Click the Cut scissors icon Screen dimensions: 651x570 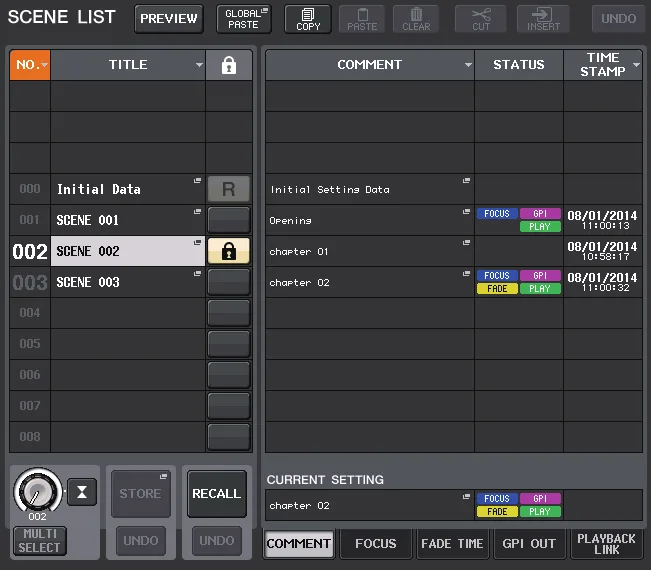481,19
